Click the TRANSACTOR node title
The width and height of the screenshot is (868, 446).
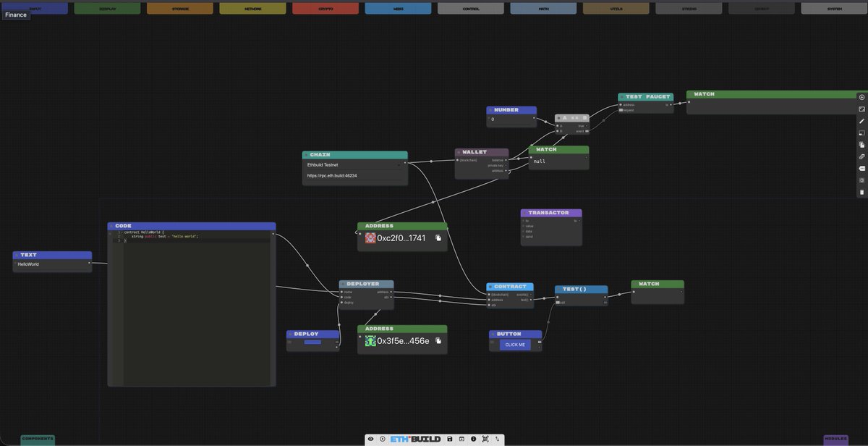548,213
